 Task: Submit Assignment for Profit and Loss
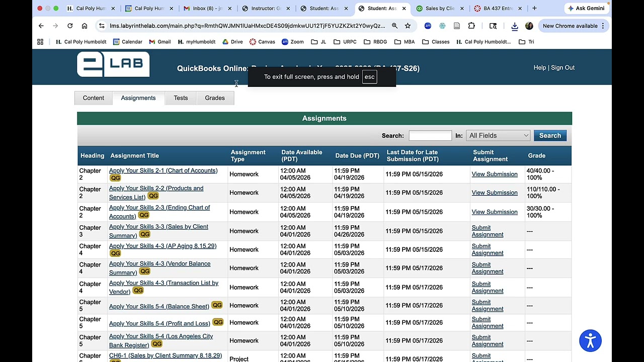click(x=488, y=322)
